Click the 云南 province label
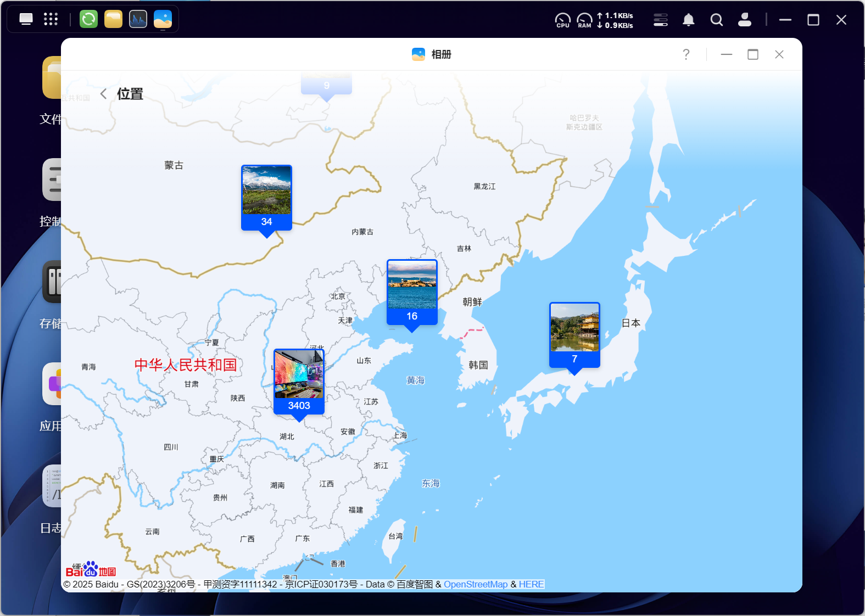 pyautogui.click(x=152, y=532)
